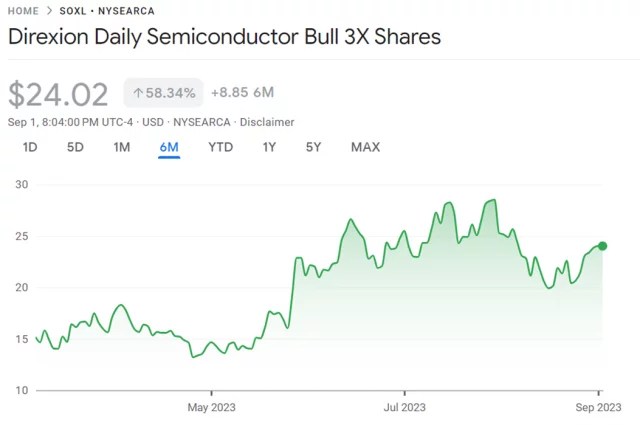Switch to the MAX range tab

365,147
